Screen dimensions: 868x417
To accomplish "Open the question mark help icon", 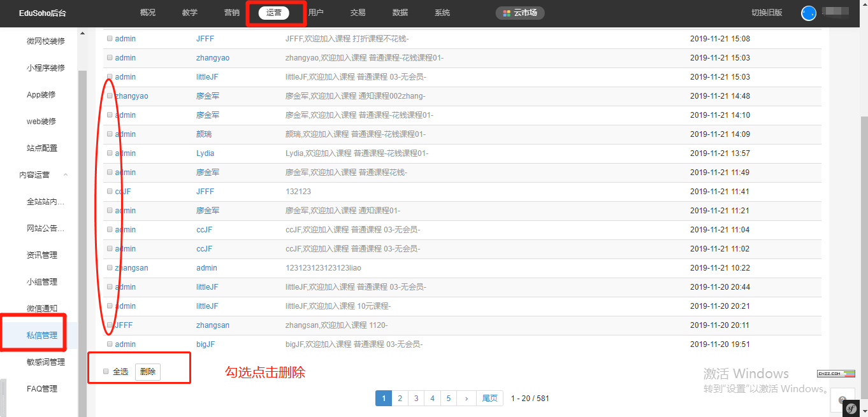I will (843, 400).
